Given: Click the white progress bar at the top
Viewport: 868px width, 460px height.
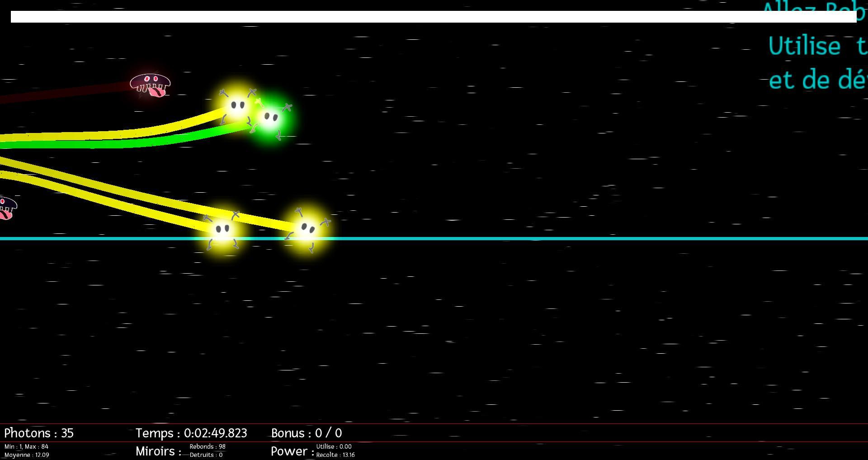Looking at the screenshot, I should [434, 17].
